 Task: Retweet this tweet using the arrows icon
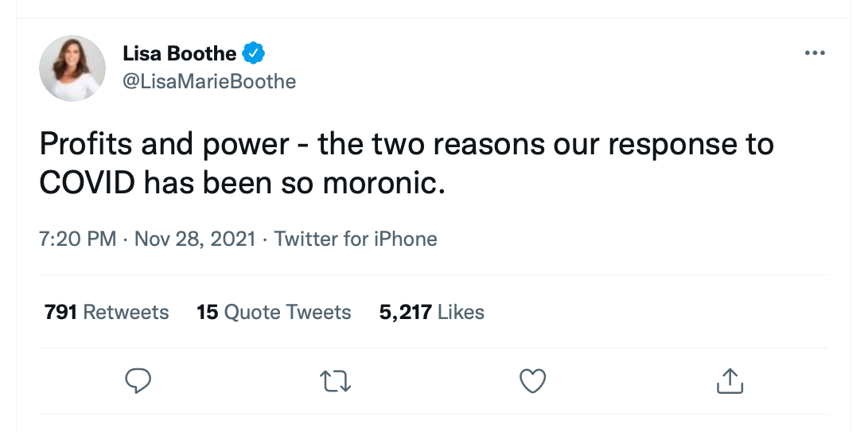(x=335, y=381)
